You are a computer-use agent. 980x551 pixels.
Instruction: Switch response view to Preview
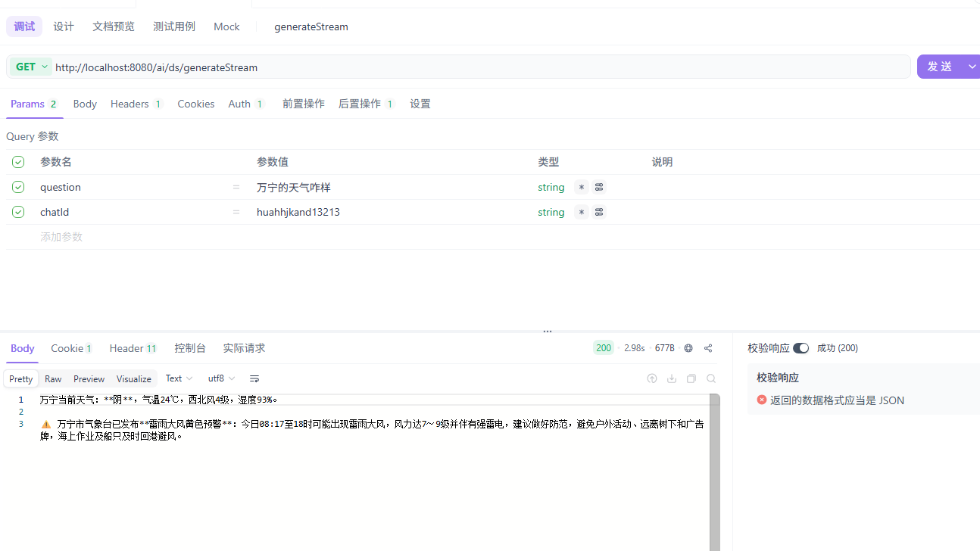coord(89,378)
